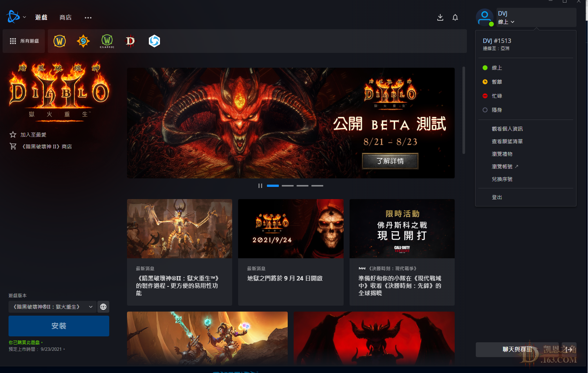Pause the banner carousel
This screenshot has width=588, height=373.
click(260, 186)
